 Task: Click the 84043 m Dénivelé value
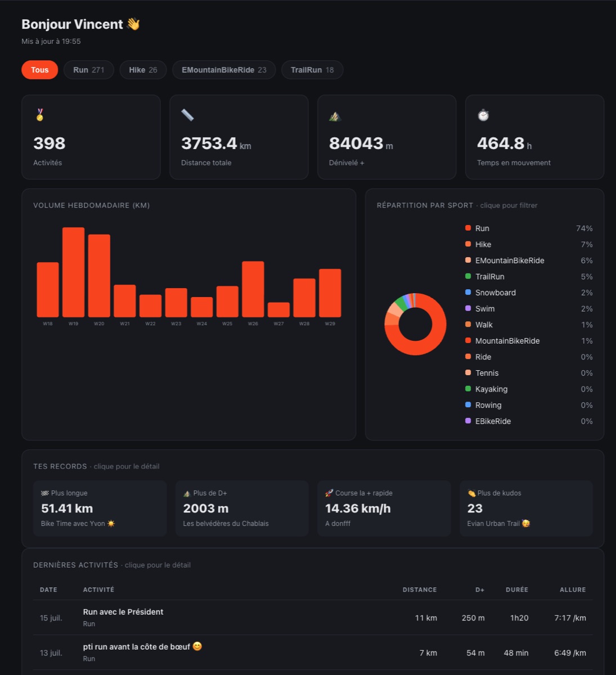click(x=361, y=143)
